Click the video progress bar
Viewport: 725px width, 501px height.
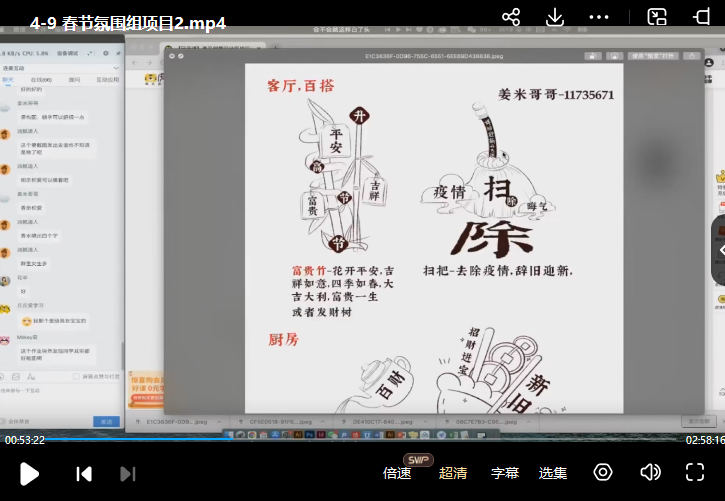coord(362,438)
